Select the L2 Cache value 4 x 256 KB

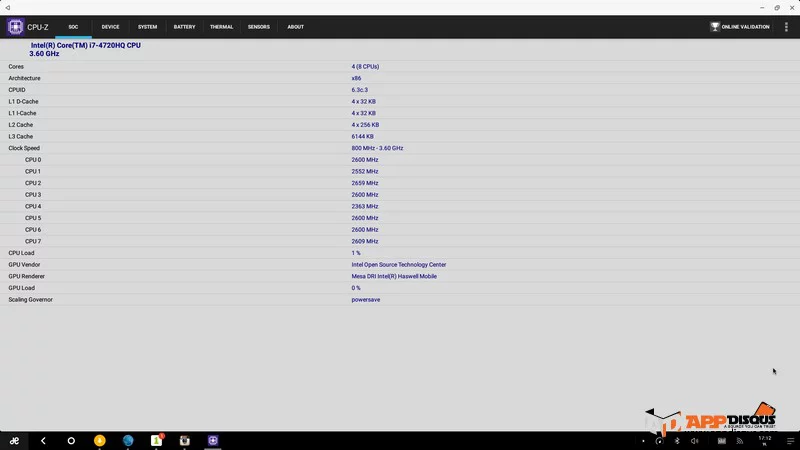click(x=365, y=125)
